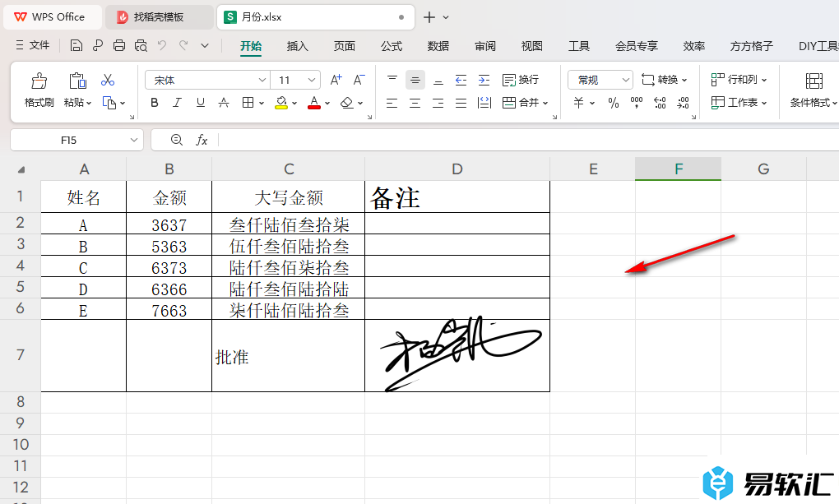Select the Format Painter brush
Image resolution: width=839 pixels, height=504 pixels.
click(x=39, y=81)
